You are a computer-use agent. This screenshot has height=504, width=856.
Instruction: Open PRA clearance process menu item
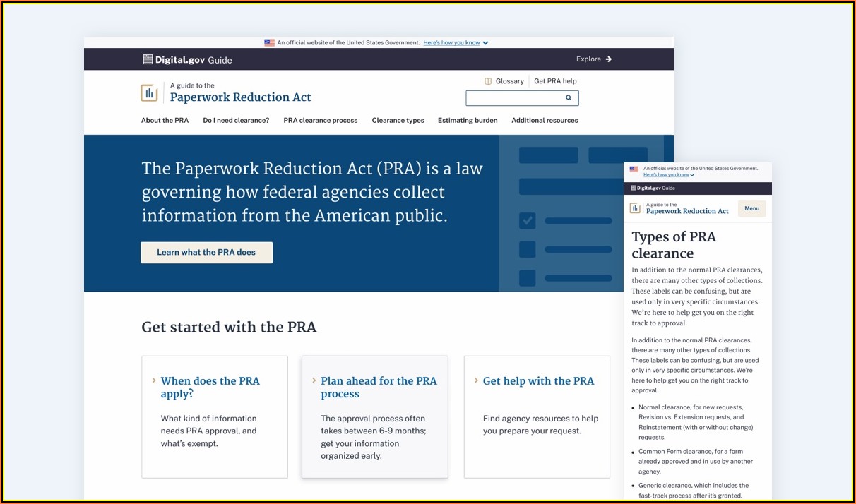321,121
